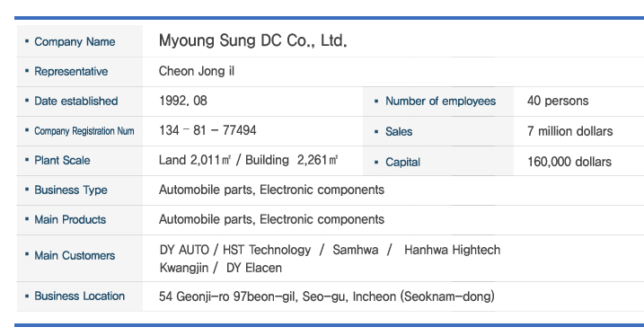Click the value 40 persons
Viewport: 644px width, 336px height.
click(558, 101)
